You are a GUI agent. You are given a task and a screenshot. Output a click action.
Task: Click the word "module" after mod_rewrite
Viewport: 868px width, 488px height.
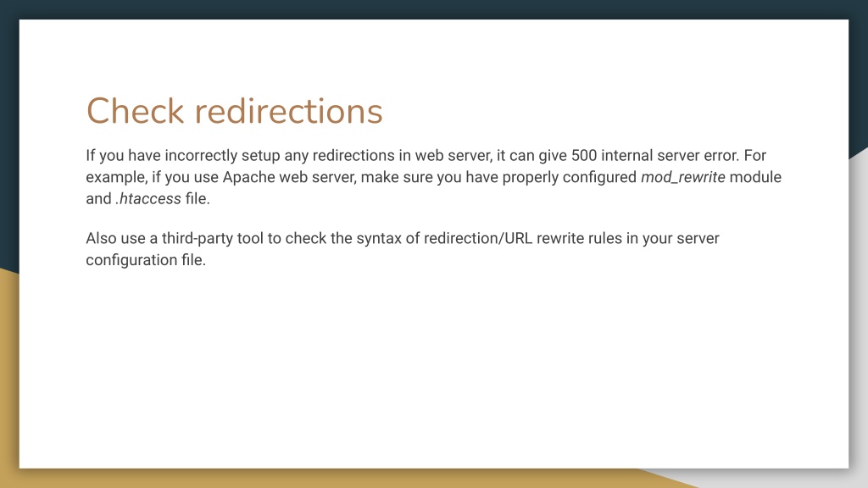pyautogui.click(x=755, y=177)
